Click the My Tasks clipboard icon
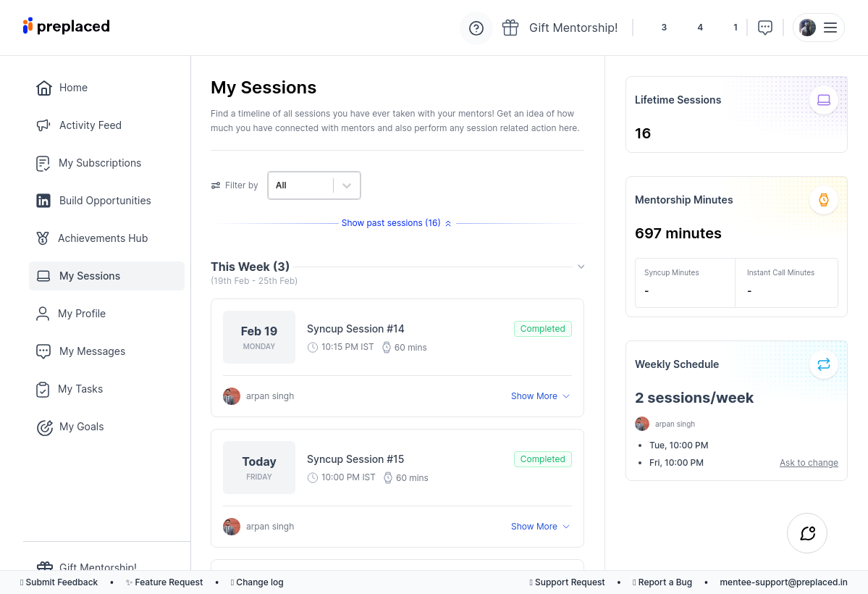Viewport: 868px width, 594px height. click(43, 389)
